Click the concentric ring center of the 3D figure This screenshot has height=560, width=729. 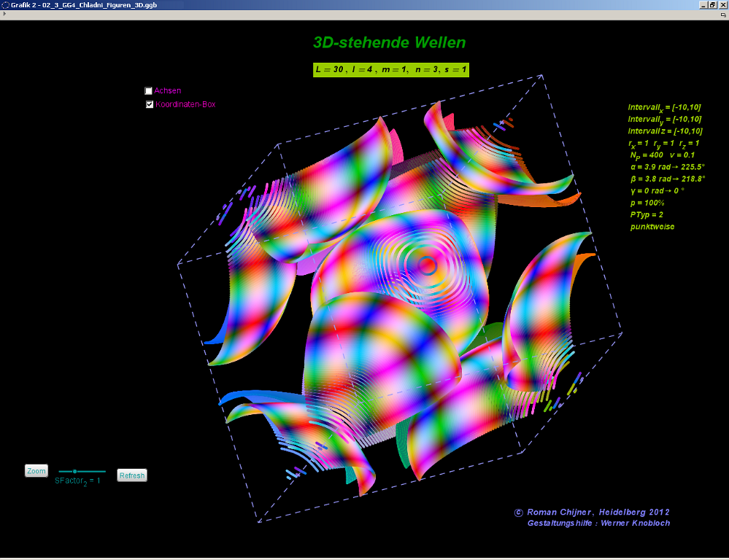coord(428,265)
